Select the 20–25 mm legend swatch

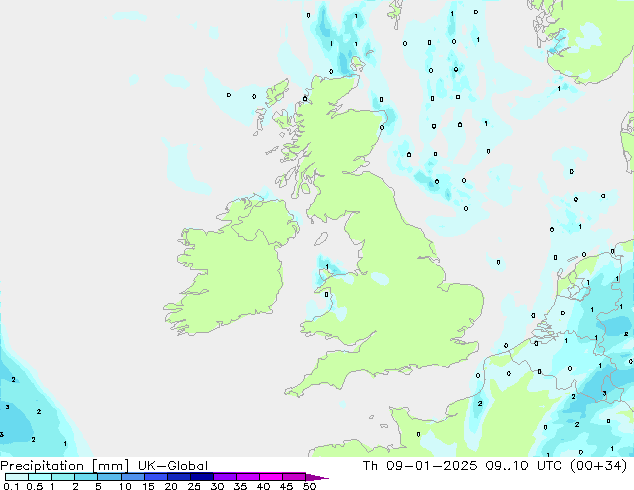click(179, 477)
